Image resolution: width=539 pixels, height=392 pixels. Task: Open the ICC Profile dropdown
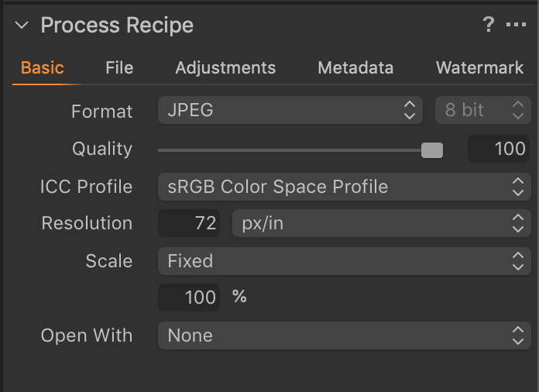coord(344,187)
